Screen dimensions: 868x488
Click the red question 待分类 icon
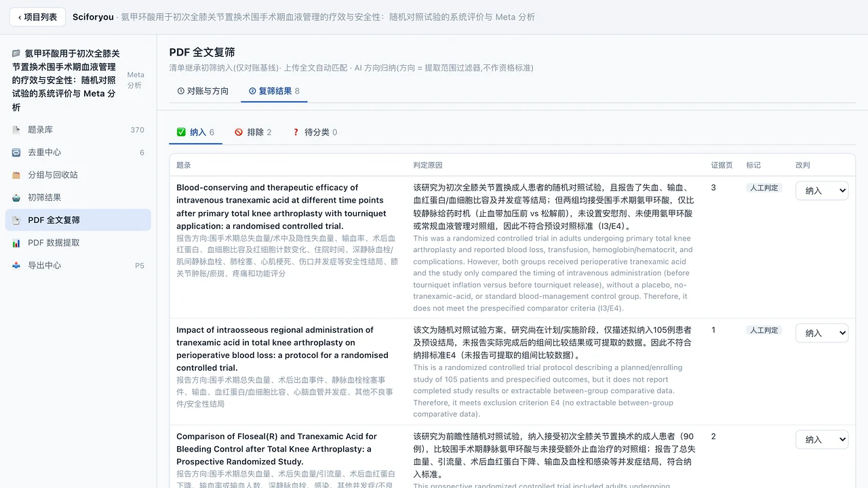[296, 132]
